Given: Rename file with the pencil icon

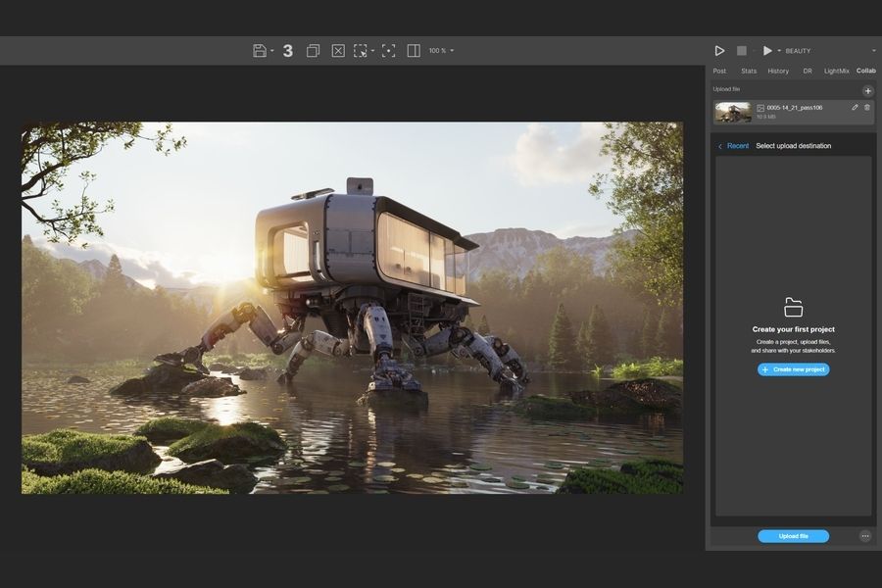Looking at the screenshot, I should 855,107.
